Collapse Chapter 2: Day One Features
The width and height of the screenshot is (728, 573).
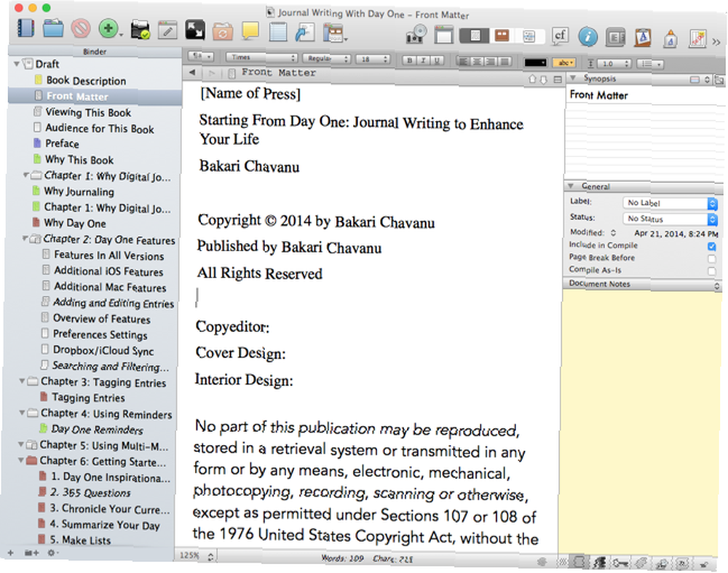(x=25, y=239)
